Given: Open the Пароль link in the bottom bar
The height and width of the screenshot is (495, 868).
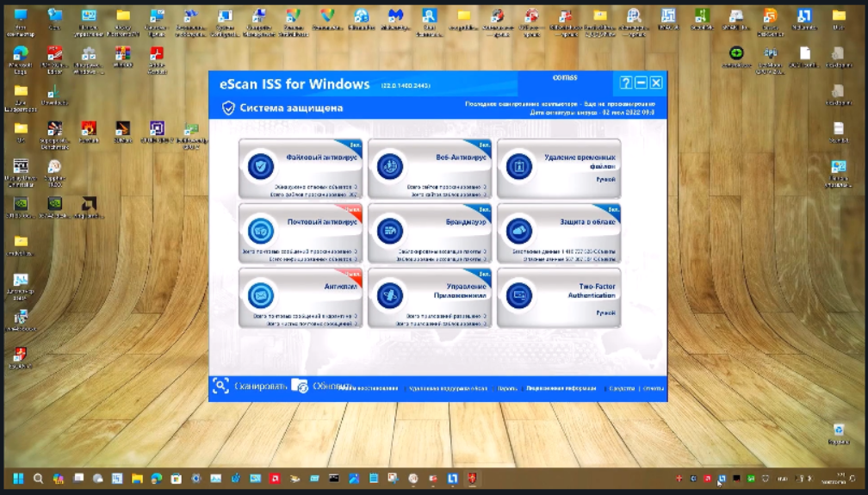Looking at the screenshot, I should (x=507, y=389).
